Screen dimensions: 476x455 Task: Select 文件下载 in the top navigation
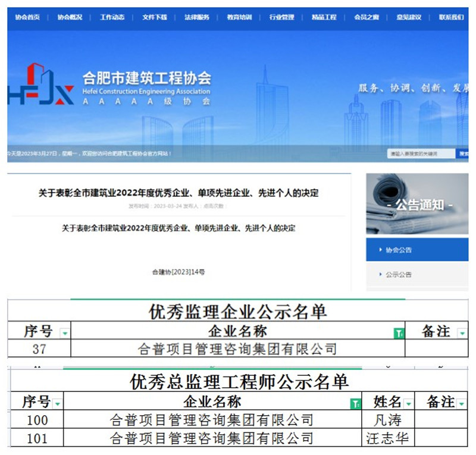point(154,17)
